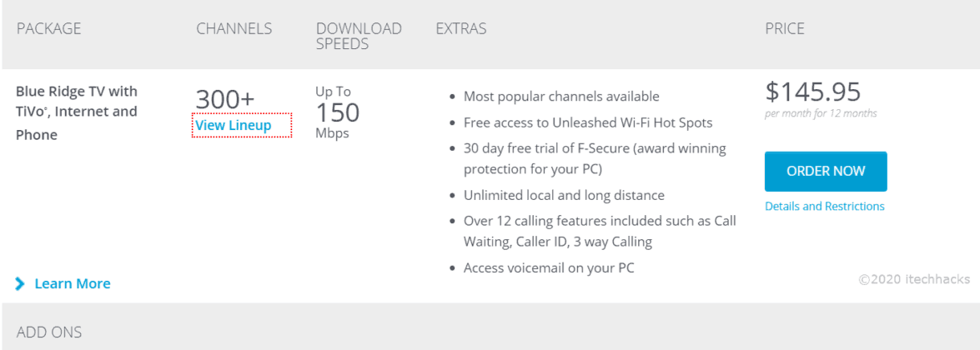
Task: Click the Unlimited local and long distance item
Action: tap(564, 196)
